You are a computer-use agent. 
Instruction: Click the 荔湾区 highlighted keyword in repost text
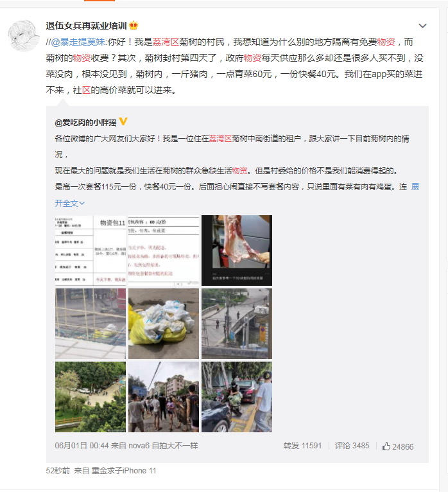point(166,42)
